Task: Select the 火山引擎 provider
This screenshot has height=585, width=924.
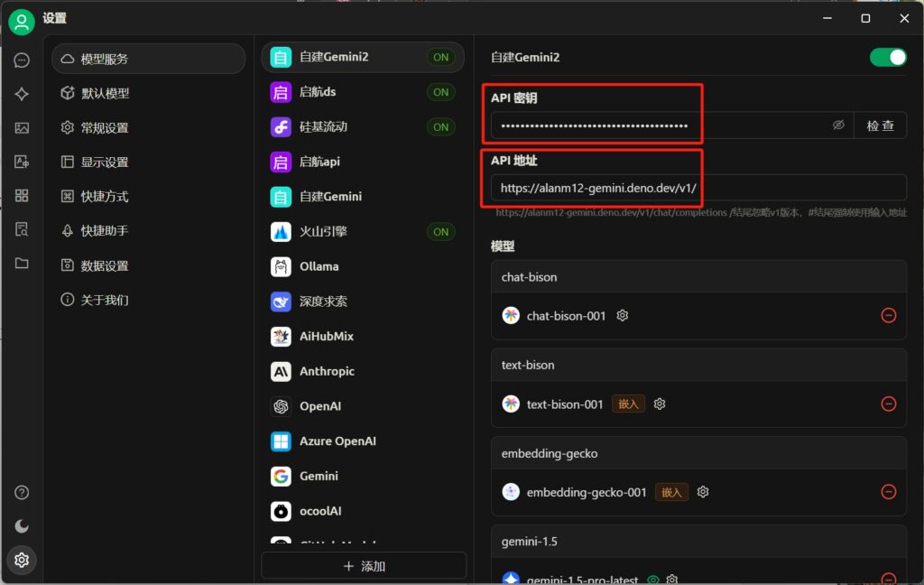Action: click(x=363, y=232)
